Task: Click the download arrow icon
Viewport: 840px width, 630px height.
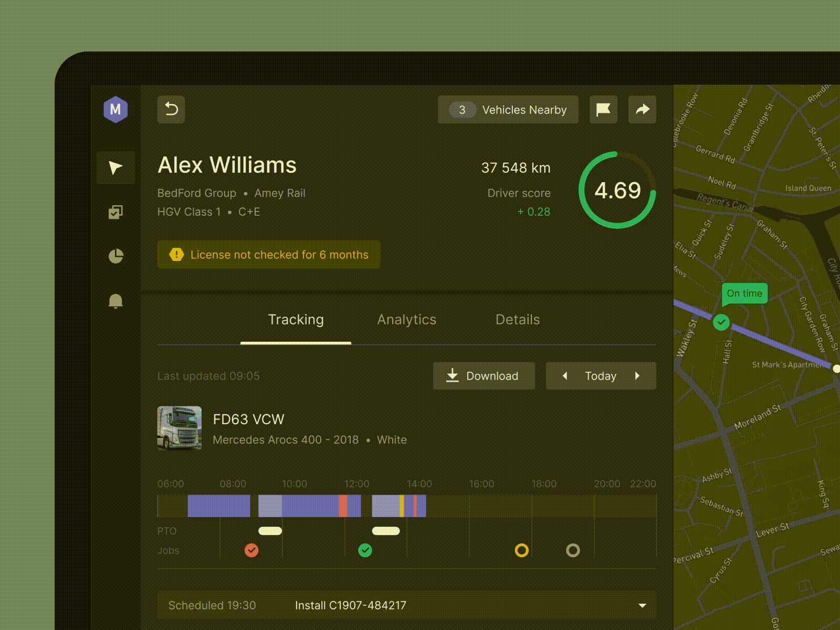Action: [x=452, y=375]
